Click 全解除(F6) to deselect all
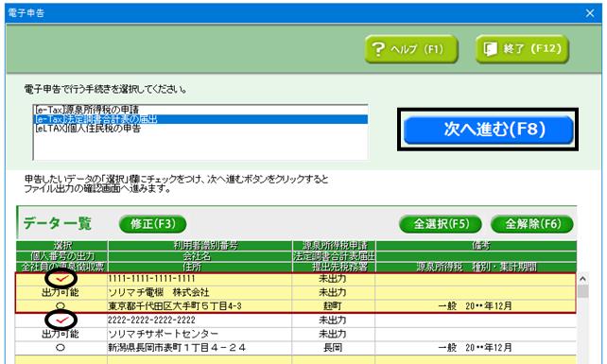The image size is (607, 364). pyautogui.click(x=532, y=224)
